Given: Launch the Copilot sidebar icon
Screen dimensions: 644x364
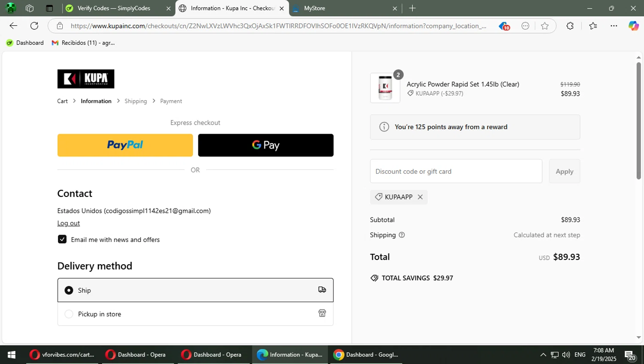Looking at the screenshot, I should point(634,26).
